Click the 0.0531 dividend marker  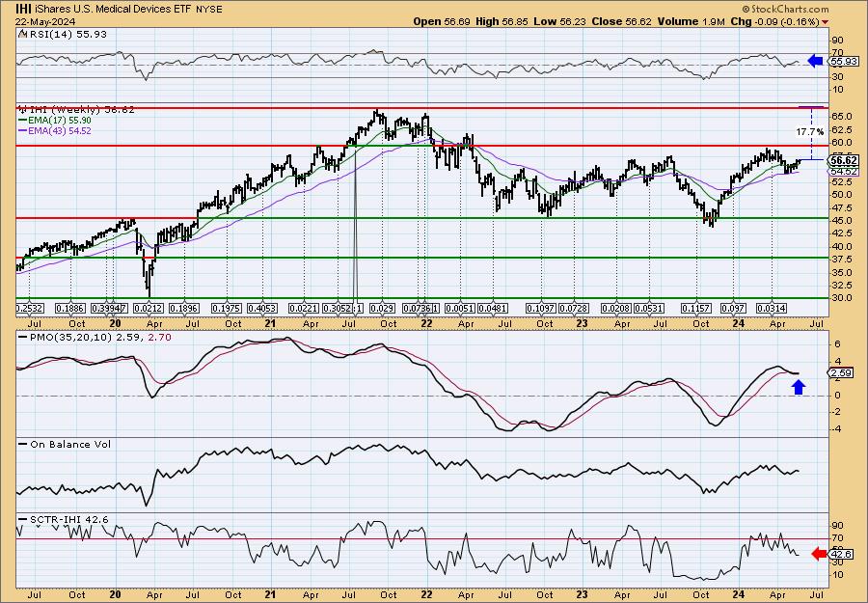tap(649, 308)
